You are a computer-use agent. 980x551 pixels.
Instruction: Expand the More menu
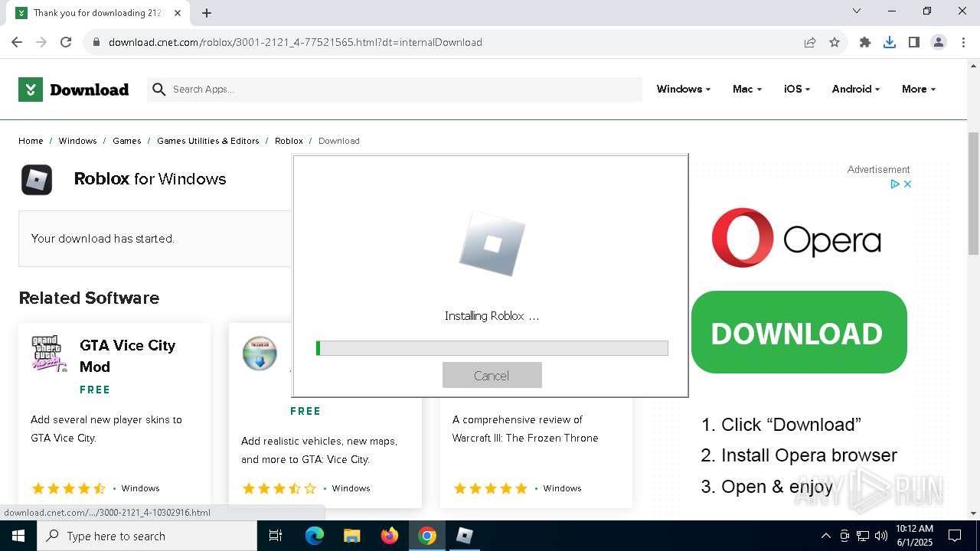[x=918, y=89]
